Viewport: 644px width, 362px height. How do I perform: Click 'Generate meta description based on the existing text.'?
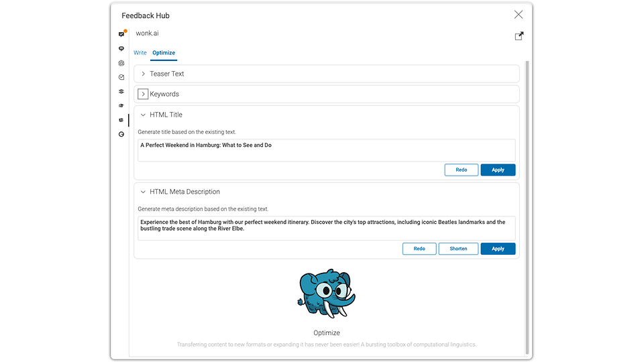click(203, 209)
